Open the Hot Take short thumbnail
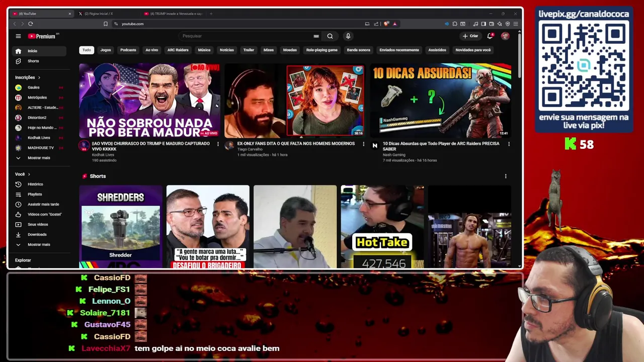Viewport: 644px width, 362px height. pos(382,227)
